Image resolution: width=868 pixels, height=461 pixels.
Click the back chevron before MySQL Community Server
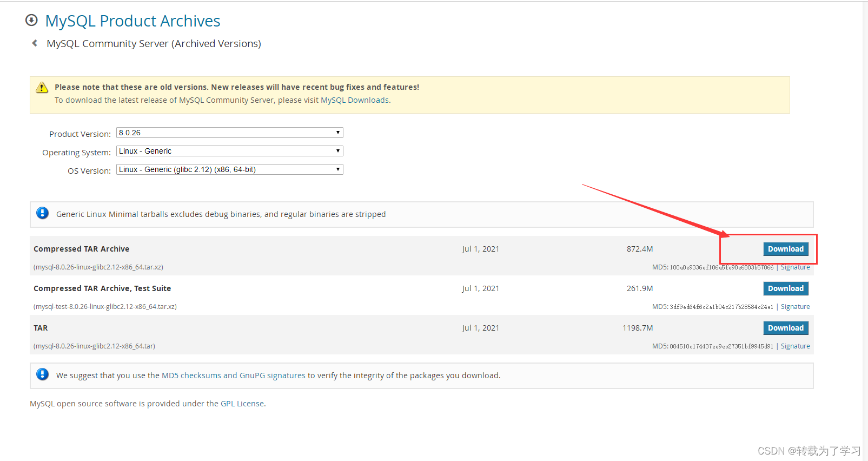[x=35, y=43]
